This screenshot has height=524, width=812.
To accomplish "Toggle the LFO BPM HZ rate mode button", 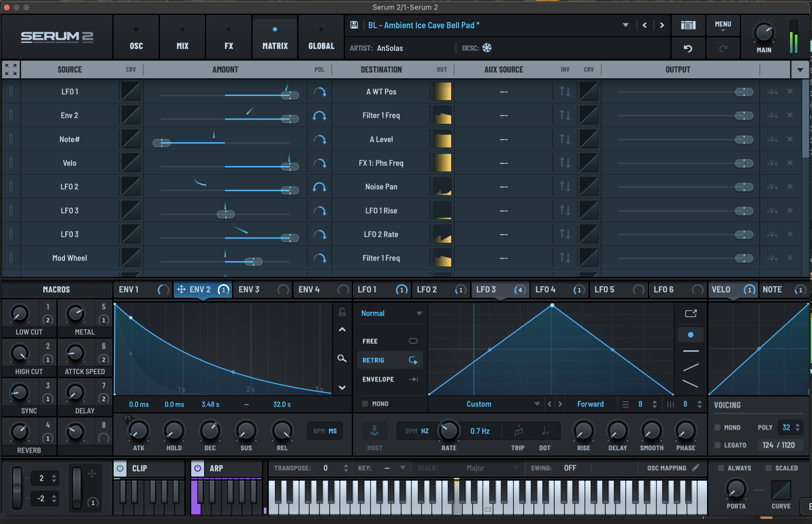I will pyautogui.click(x=417, y=431).
